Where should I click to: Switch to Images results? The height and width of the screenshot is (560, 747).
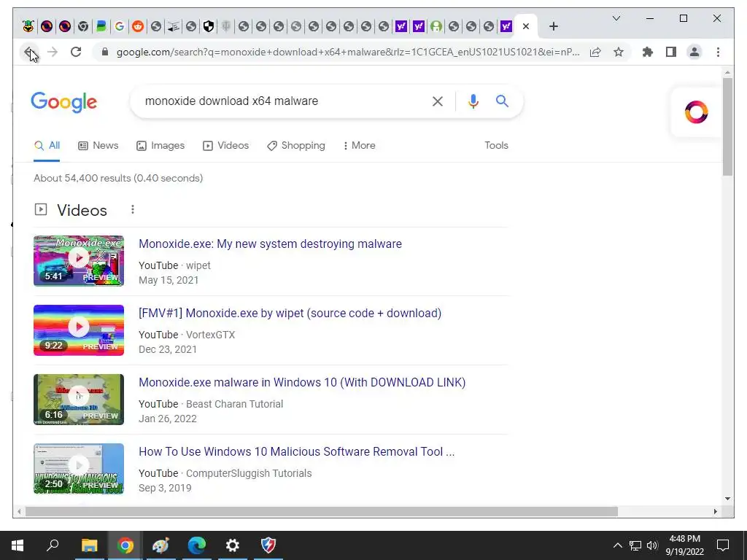coord(160,145)
